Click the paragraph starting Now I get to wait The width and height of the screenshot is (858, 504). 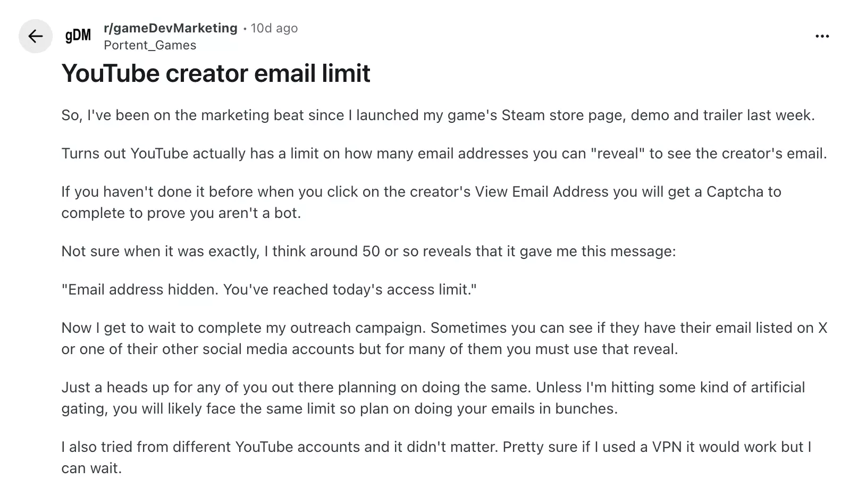[444, 339]
